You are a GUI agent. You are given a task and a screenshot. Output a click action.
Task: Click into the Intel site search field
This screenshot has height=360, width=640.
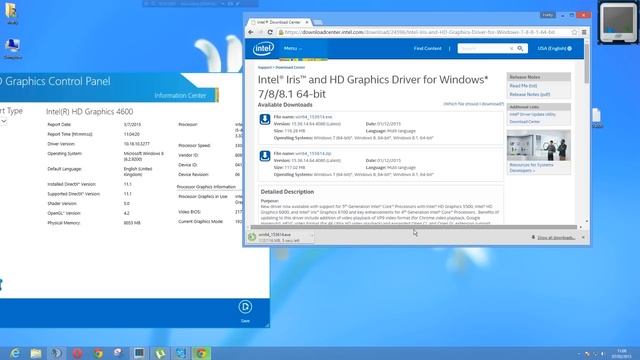483,48
